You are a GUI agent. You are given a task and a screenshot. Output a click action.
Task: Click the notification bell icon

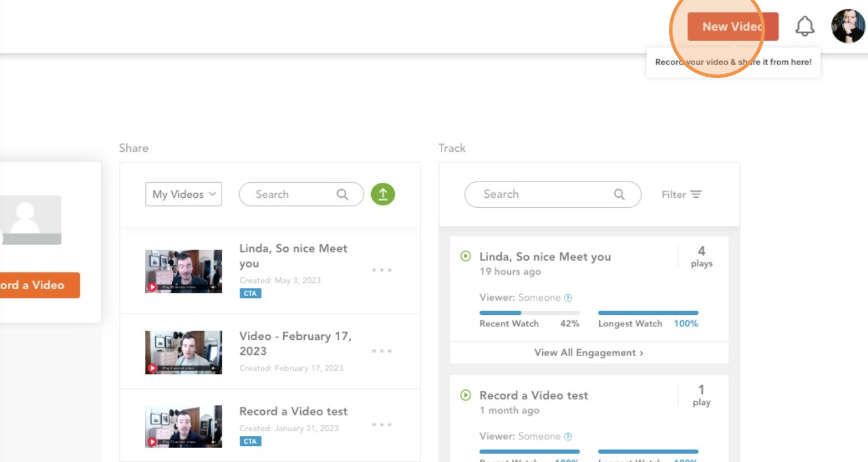(805, 26)
